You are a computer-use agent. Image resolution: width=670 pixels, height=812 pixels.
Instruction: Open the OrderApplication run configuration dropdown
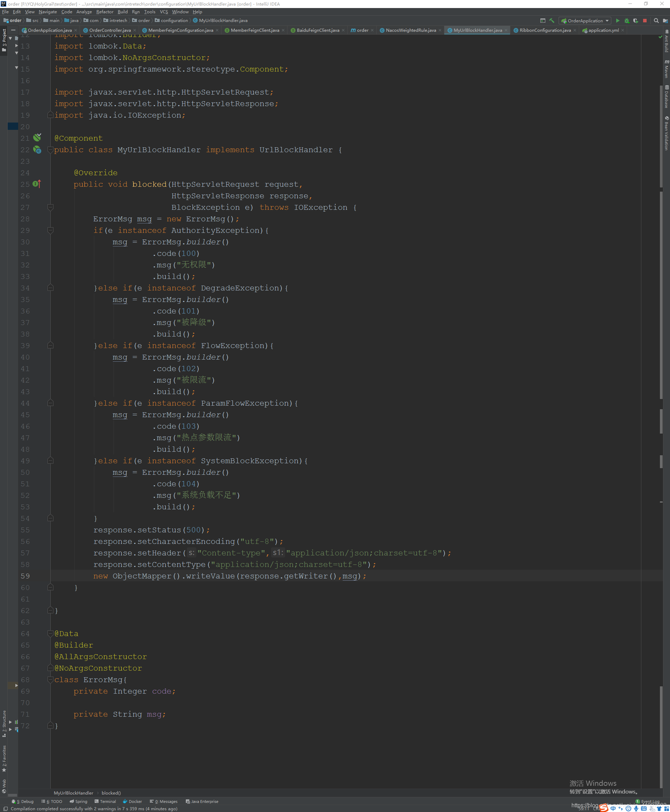[585, 21]
